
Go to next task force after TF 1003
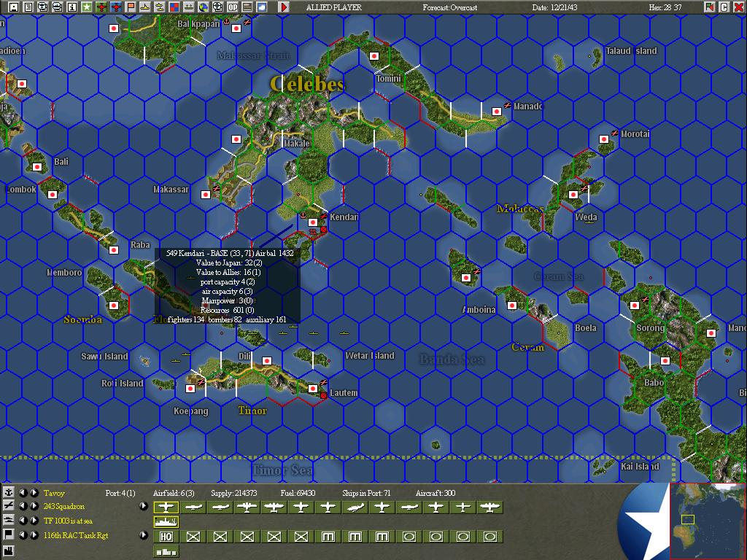(x=34, y=521)
